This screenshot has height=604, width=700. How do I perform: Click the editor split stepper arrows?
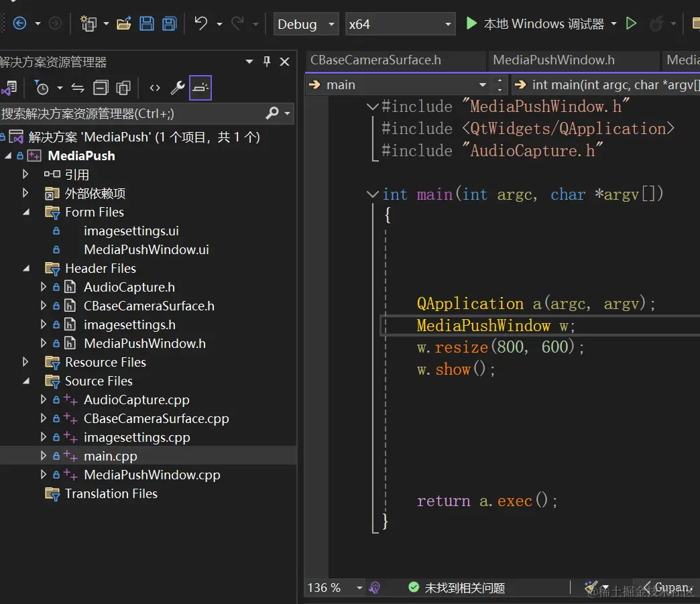point(500,85)
